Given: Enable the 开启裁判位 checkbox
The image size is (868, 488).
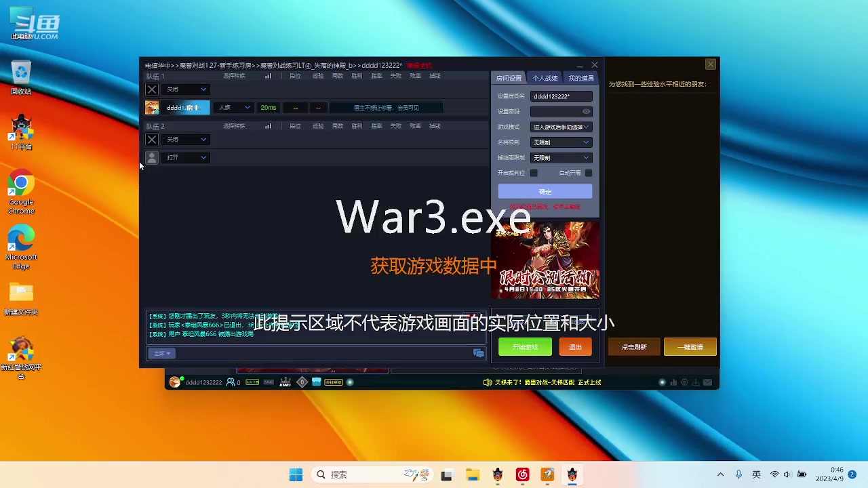Looking at the screenshot, I should click(x=534, y=173).
